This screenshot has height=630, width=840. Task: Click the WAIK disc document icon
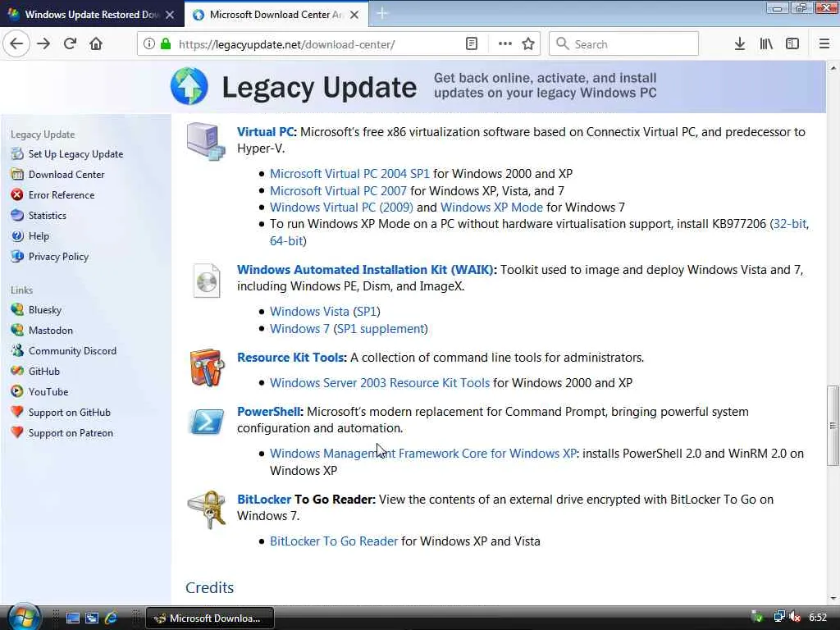click(207, 281)
